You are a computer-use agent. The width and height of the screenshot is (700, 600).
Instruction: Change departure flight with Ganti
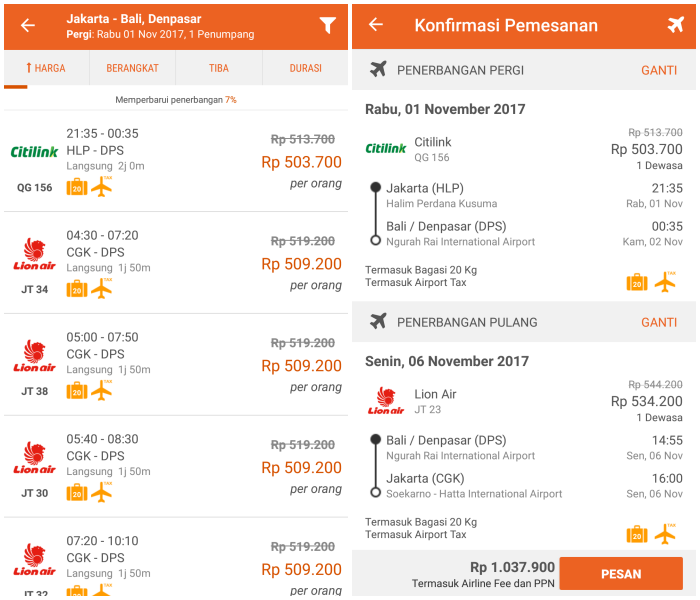(659, 70)
